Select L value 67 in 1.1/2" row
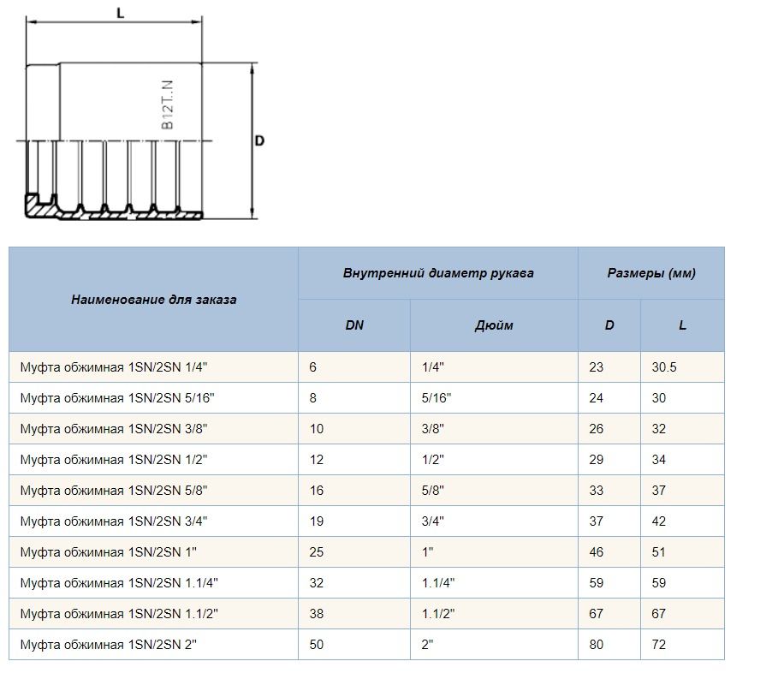The height and width of the screenshot is (679, 784). click(x=682, y=614)
